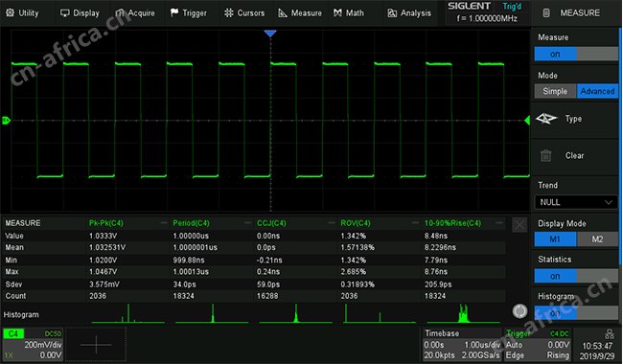This screenshot has height=364, width=623.
Task: Click the 1.00us/div timebase value
Action: tap(482, 345)
